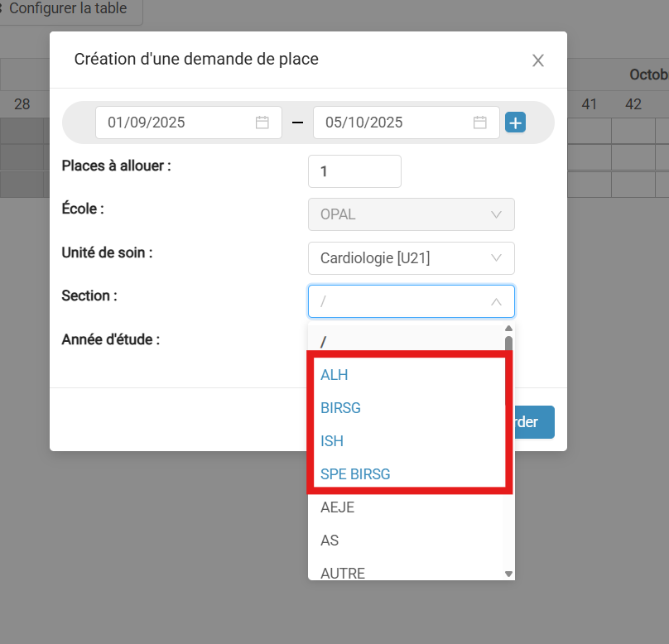Click the Configurer la table button
Viewport: 669px width, 644px height.
click(68, 8)
